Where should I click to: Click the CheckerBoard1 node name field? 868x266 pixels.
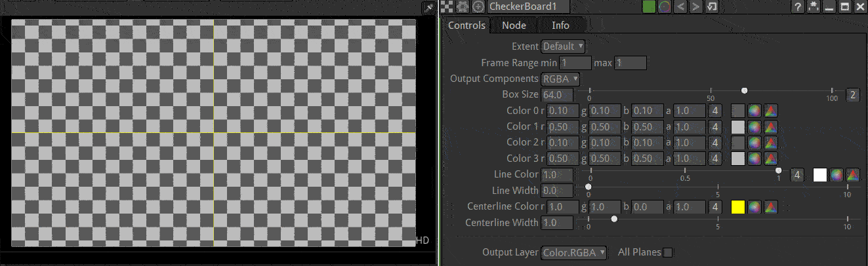coord(529,7)
